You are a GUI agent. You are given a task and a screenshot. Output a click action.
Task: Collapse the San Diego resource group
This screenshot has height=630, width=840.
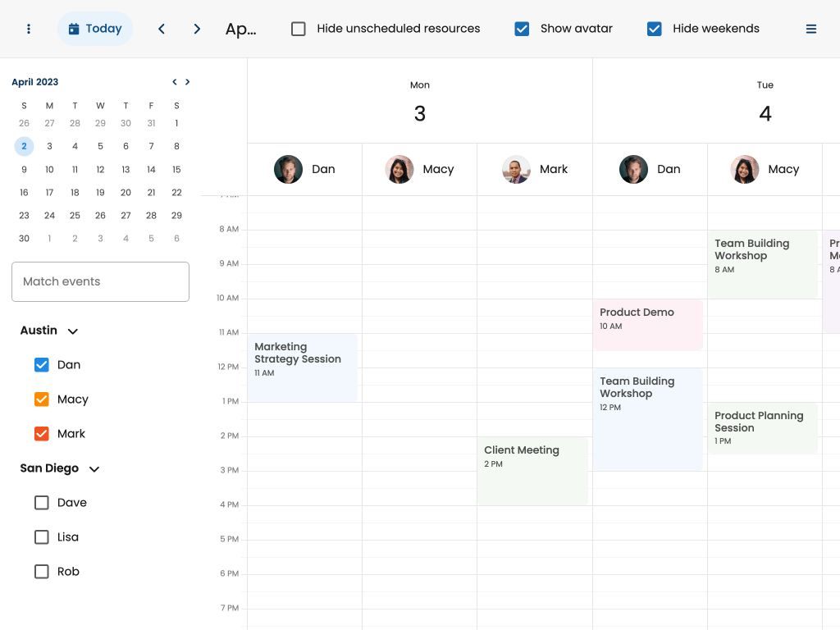pos(94,469)
